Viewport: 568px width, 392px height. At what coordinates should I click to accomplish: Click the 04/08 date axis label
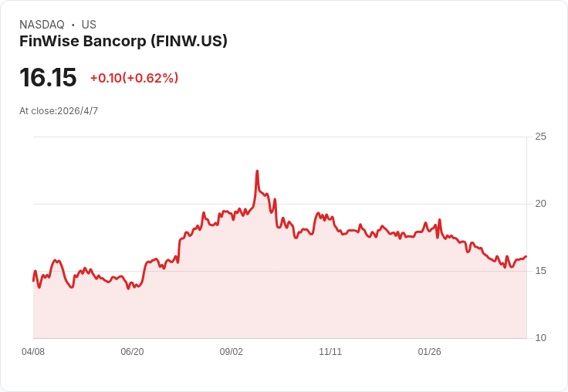point(33,351)
